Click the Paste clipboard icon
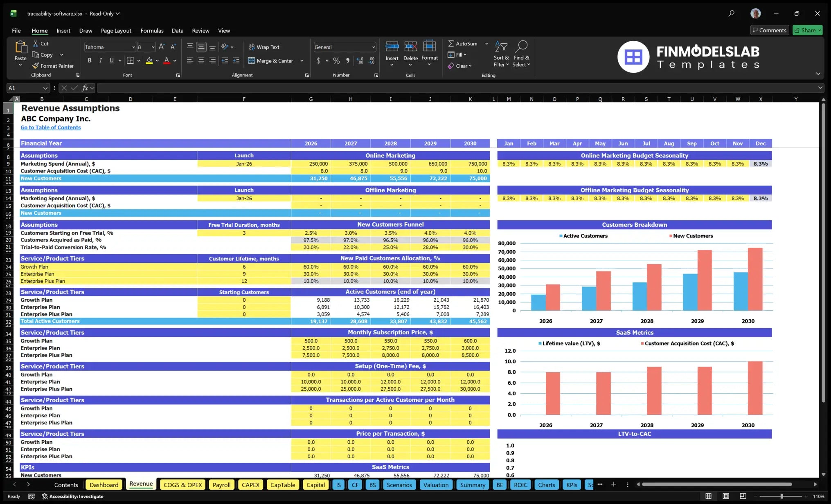Viewport: 831px width, 504px height. [x=20, y=47]
